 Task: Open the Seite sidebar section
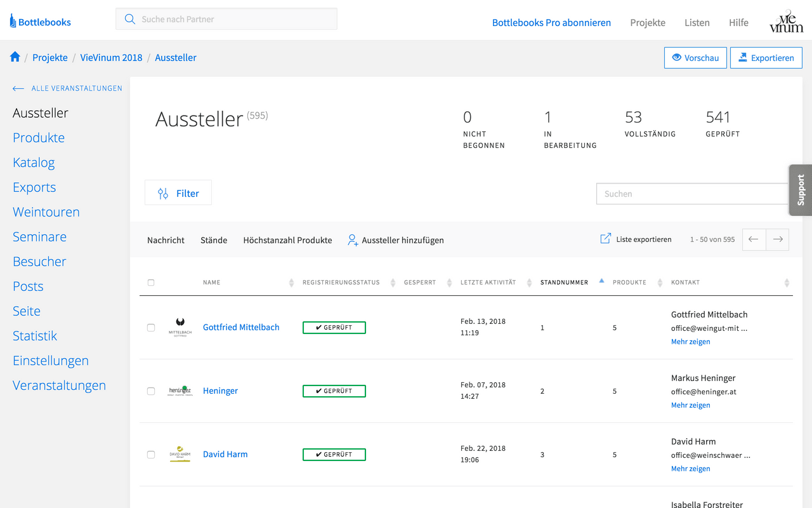pyautogui.click(x=27, y=311)
